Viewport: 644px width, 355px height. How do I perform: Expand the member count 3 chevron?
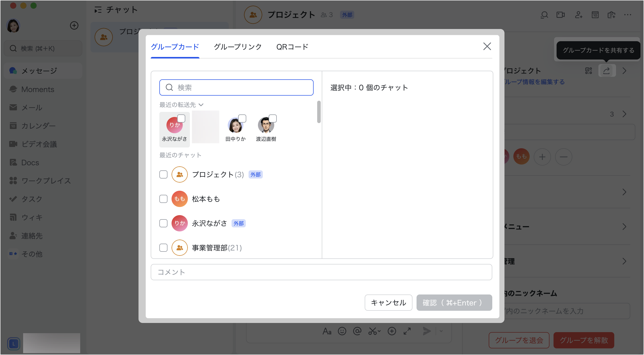pyautogui.click(x=624, y=114)
